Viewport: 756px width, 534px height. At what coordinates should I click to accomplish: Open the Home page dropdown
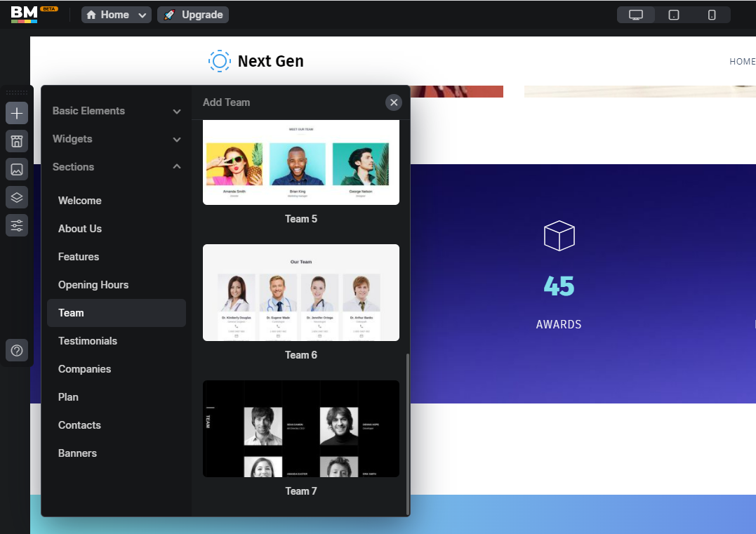tap(117, 15)
